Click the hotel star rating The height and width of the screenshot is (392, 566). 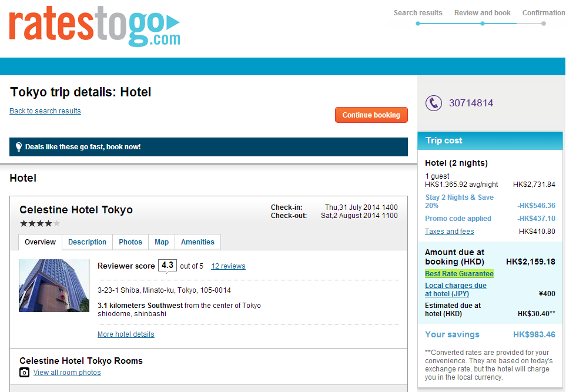tap(40, 223)
